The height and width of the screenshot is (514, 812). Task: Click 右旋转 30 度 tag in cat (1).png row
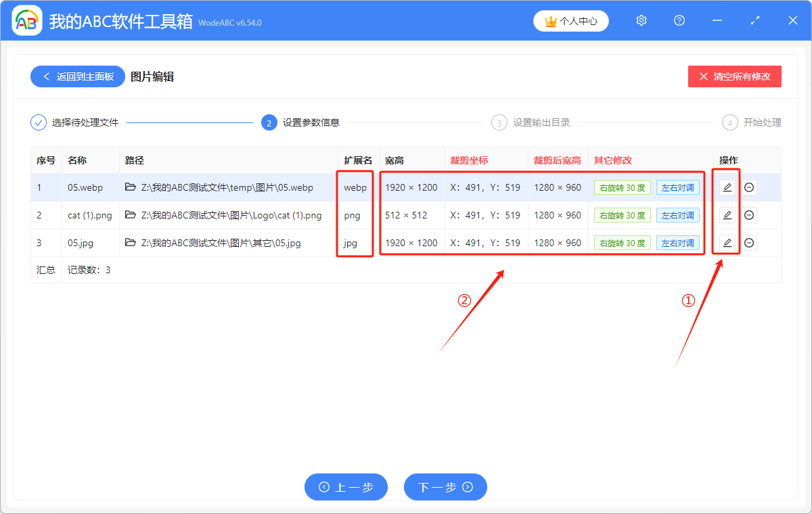tap(622, 215)
